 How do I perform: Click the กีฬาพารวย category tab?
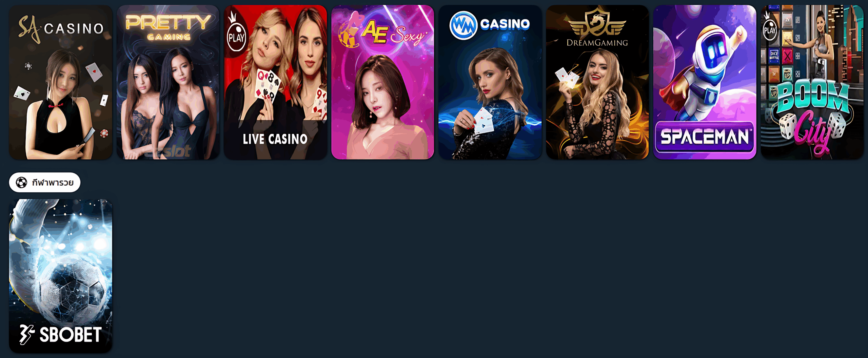(x=45, y=183)
